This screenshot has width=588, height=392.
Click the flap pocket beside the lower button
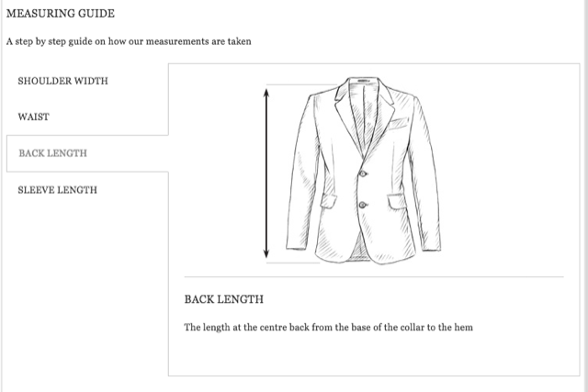pos(397,201)
